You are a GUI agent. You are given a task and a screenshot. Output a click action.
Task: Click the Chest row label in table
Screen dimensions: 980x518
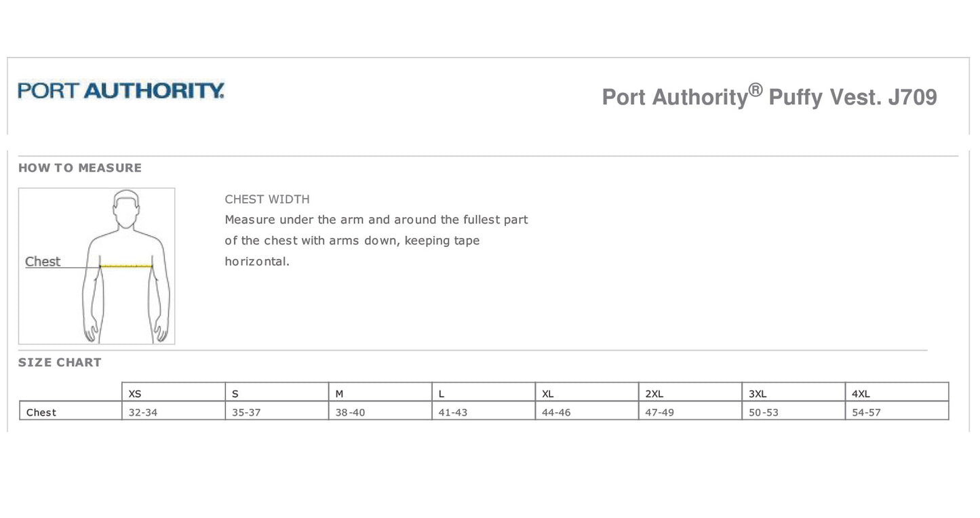(41, 412)
